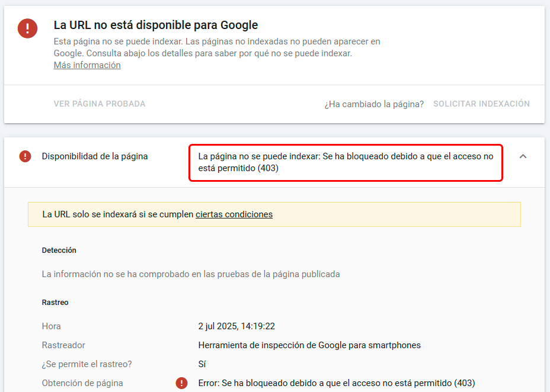Click the Rastreo section heading
This screenshot has width=550, height=392.
pos(55,303)
